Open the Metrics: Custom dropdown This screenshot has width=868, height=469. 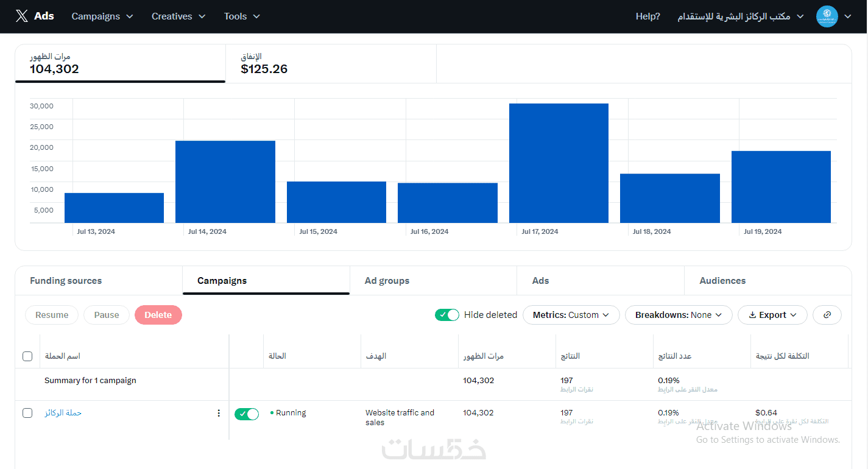pyautogui.click(x=571, y=315)
